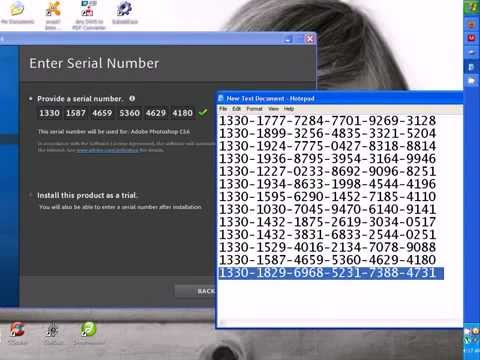480x360 pixels.
Task: Click the Back button in the installer
Action: (x=196, y=291)
